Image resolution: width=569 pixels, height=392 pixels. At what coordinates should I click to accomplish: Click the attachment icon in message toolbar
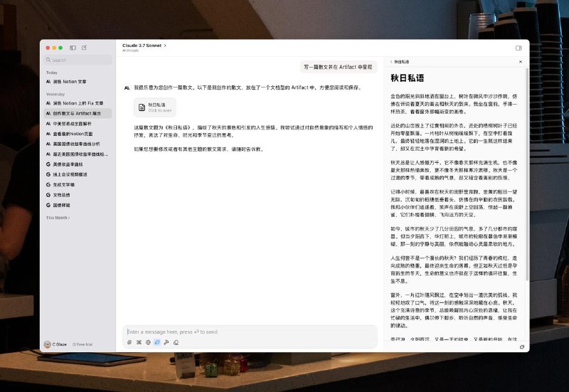pyautogui.click(x=129, y=342)
